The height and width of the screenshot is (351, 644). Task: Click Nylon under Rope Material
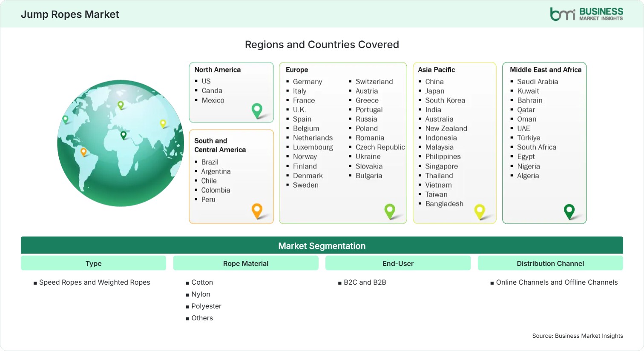pos(201,294)
